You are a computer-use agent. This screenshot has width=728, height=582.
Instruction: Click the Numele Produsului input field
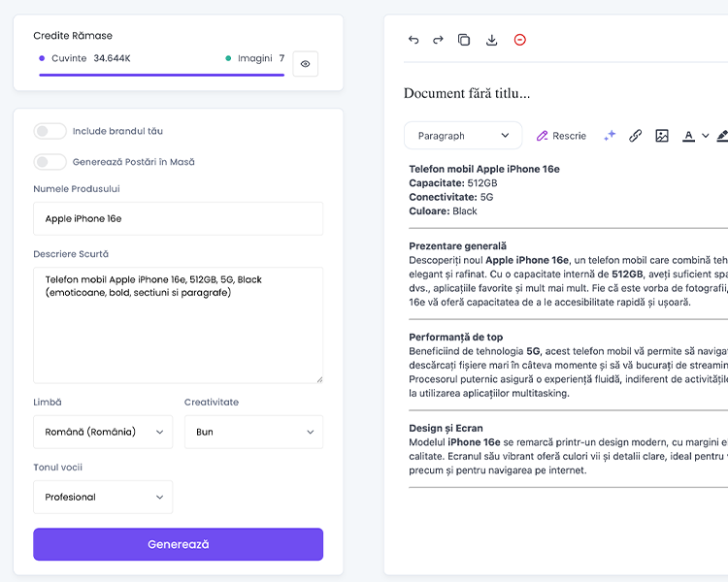(178, 218)
